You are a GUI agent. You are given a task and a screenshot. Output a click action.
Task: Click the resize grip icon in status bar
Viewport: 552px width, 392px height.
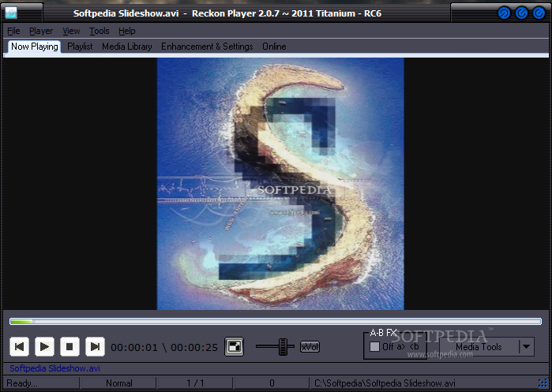(543, 383)
